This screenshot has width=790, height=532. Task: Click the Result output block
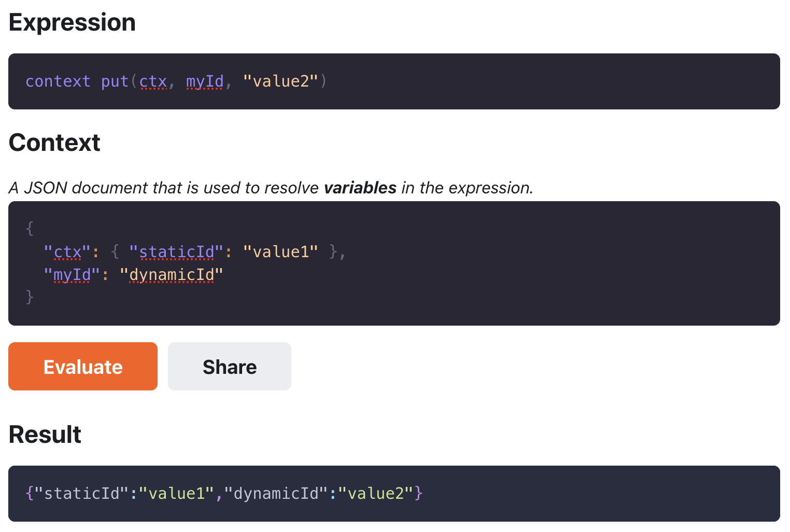click(394, 494)
